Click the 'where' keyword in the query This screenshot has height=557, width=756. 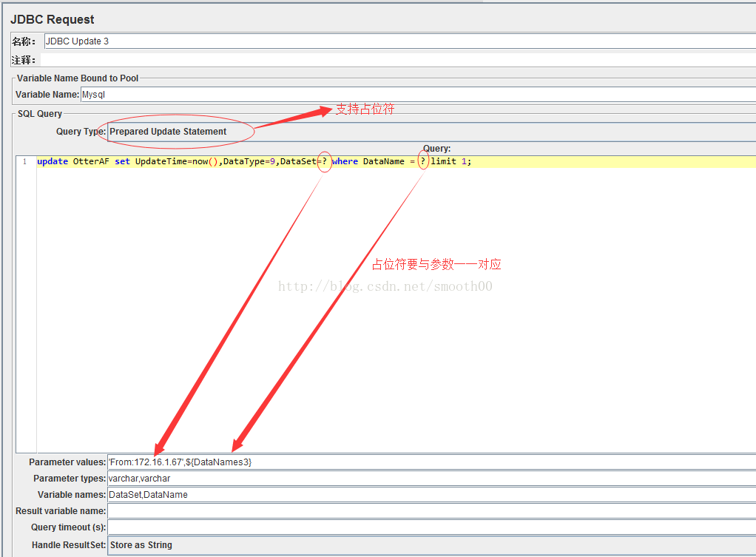coord(345,161)
